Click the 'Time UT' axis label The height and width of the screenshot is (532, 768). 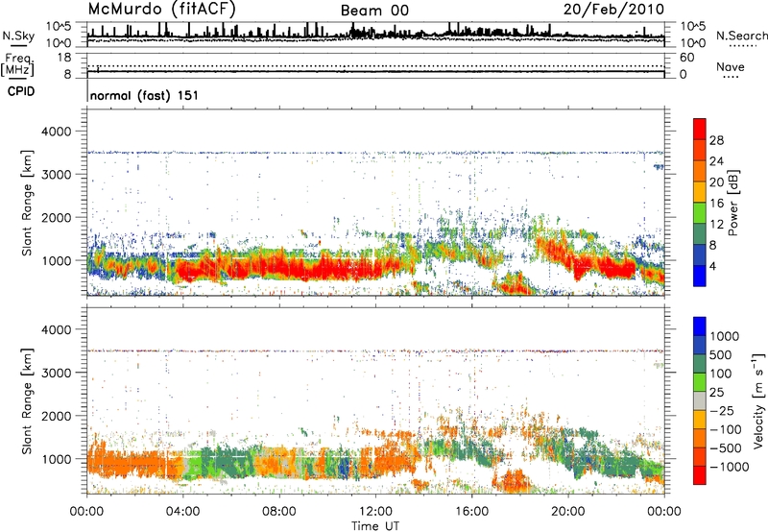pos(375,526)
